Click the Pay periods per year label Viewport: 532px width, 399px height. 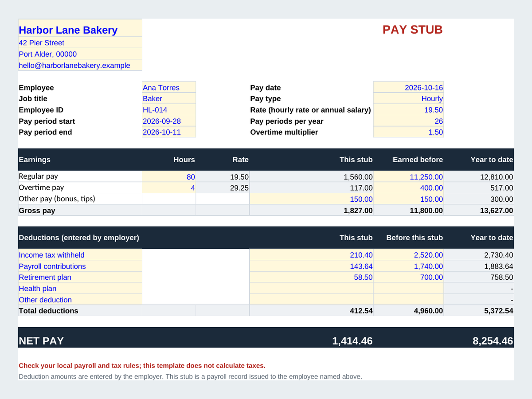[x=287, y=121]
